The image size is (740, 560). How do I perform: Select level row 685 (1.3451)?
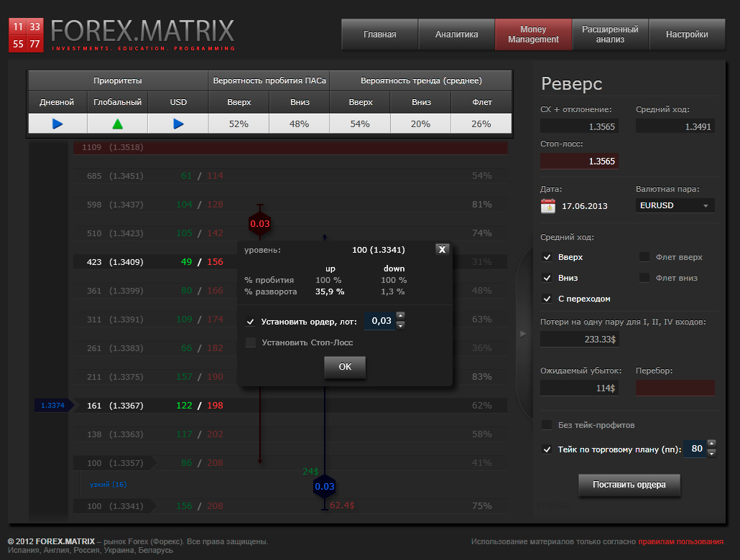point(290,176)
